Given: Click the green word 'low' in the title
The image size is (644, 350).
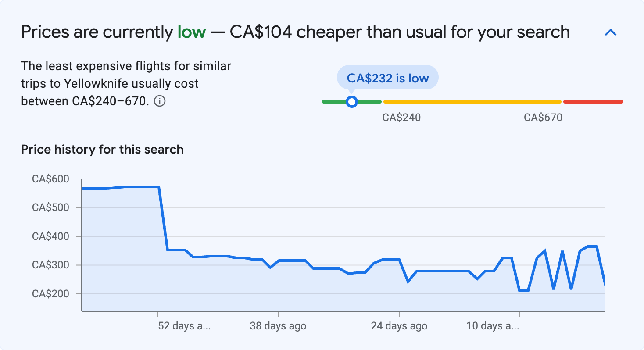Looking at the screenshot, I should (191, 32).
